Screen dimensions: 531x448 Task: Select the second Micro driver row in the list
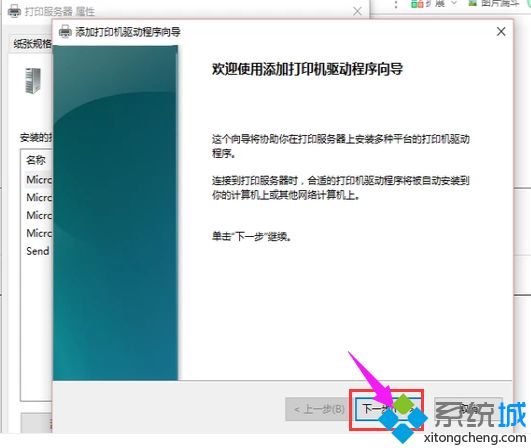coord(38,197)
